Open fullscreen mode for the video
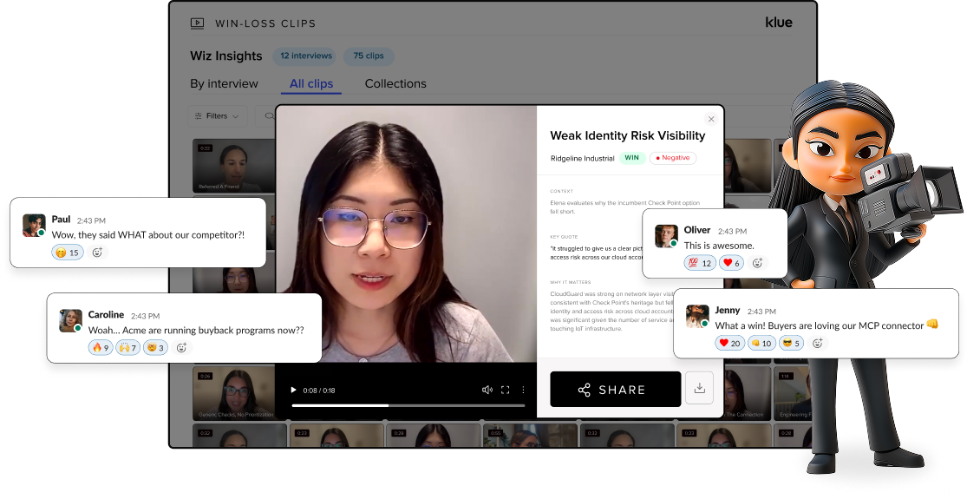Screen dimensions: 980x499 click(505, 391)
